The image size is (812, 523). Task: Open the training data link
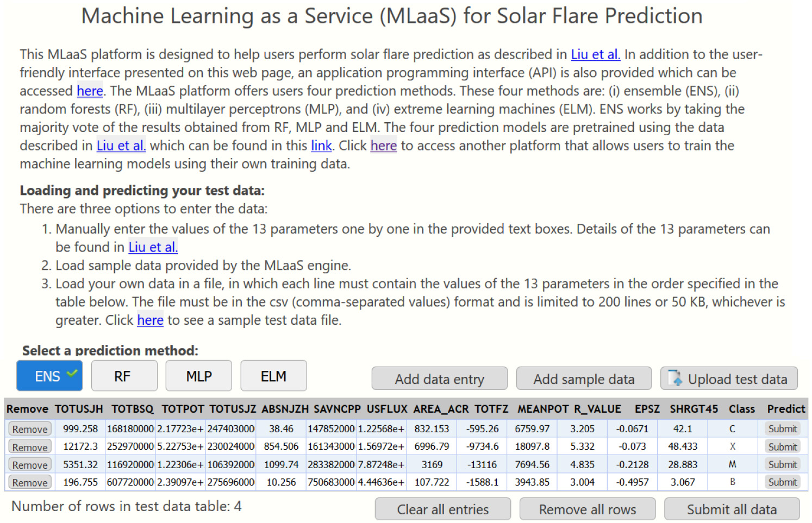pyautogui.click(x=321, y=146)
